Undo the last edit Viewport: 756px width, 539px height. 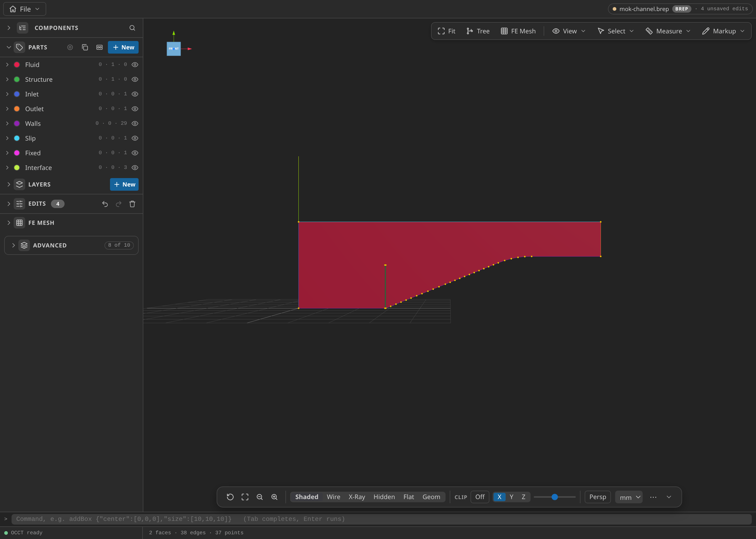coord(105,204)
